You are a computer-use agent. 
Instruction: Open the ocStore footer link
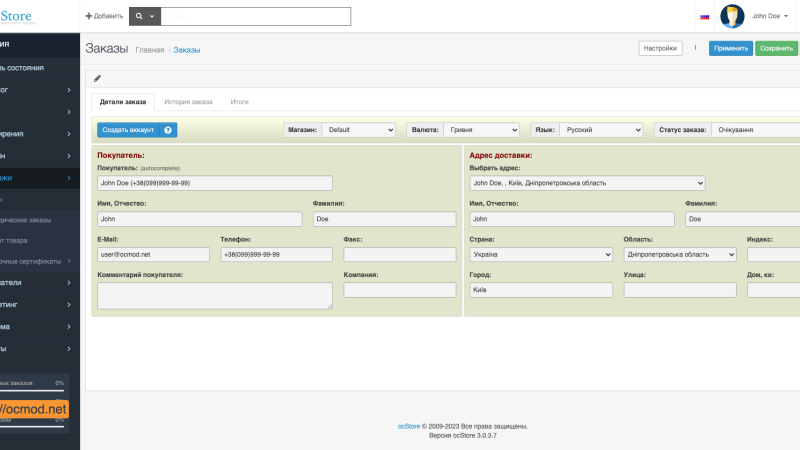tap(409, 427)
